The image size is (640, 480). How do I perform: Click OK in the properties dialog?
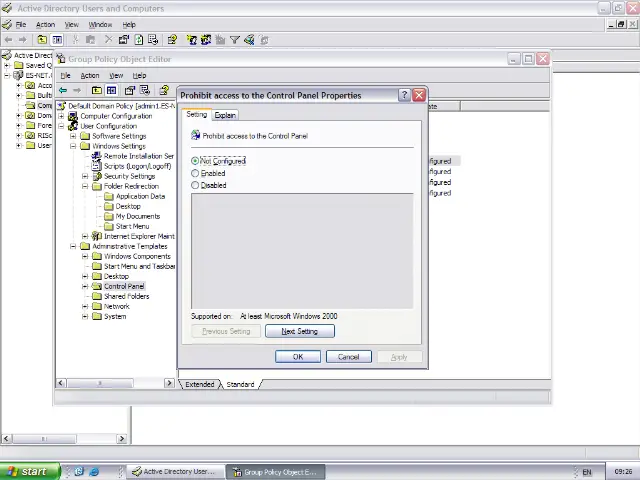click(298, 357)
